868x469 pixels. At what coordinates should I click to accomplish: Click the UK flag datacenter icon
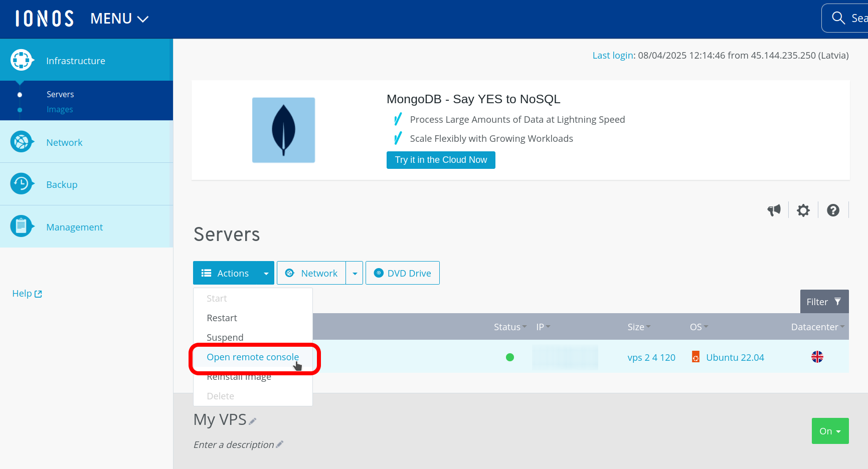click(x=817, y=357)
